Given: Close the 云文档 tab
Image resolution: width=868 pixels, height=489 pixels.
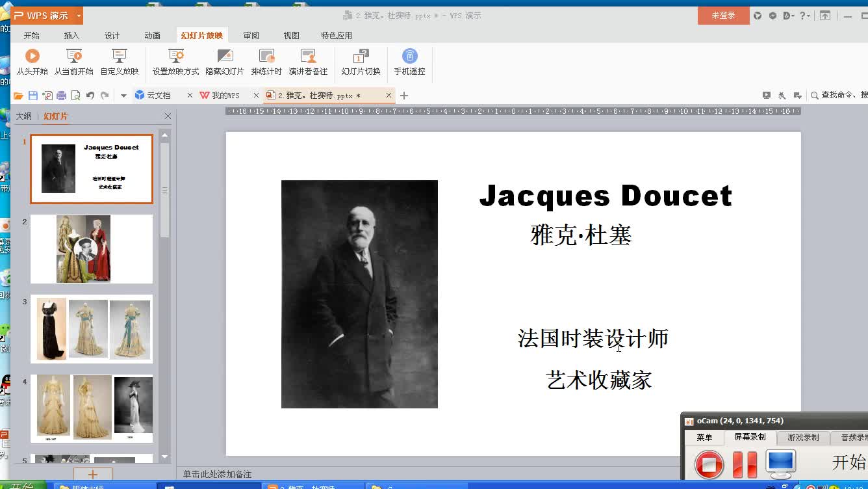Looking at the screenshot, I should 190,96.
